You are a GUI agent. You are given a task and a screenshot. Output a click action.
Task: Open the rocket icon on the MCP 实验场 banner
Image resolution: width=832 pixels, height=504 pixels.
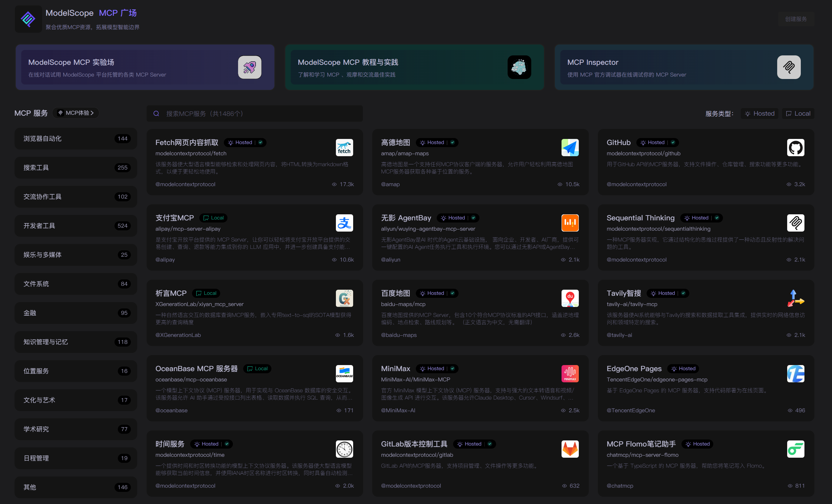pyautogui.click(x=250, y=67)
